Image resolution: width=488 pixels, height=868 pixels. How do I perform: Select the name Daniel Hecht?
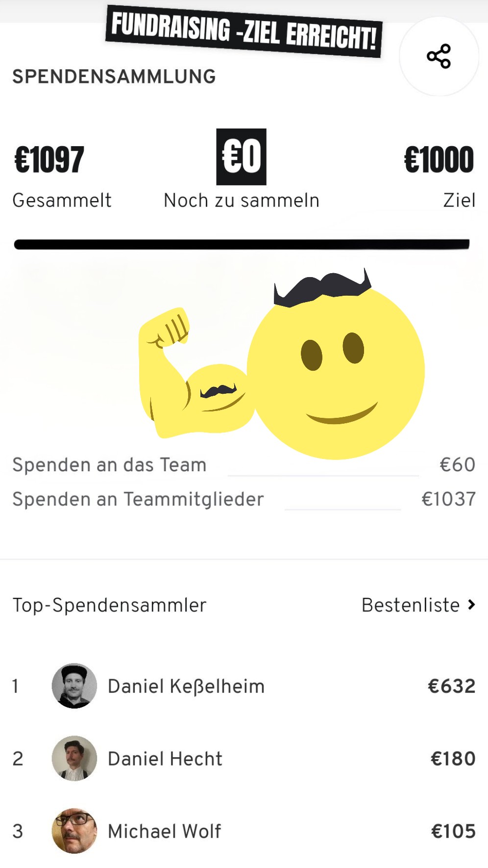coord(165,759)
